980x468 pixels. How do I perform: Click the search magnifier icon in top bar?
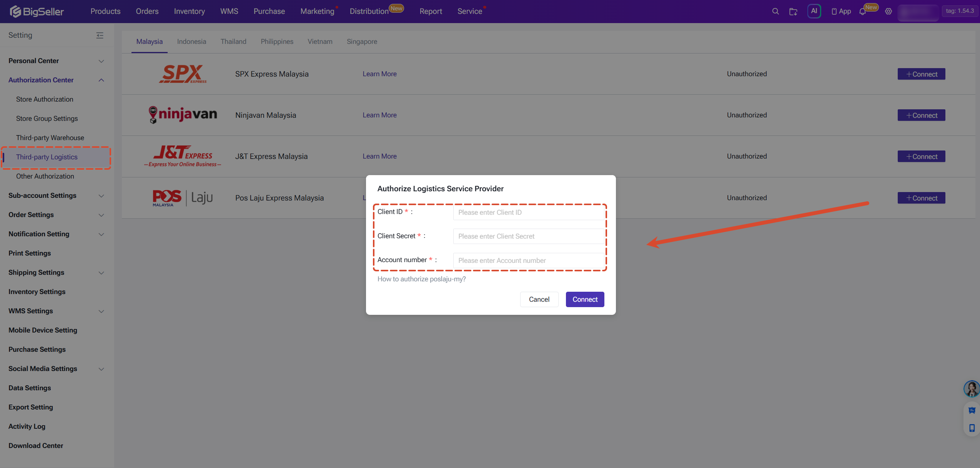pyautogui.click(x=775, y=12)
